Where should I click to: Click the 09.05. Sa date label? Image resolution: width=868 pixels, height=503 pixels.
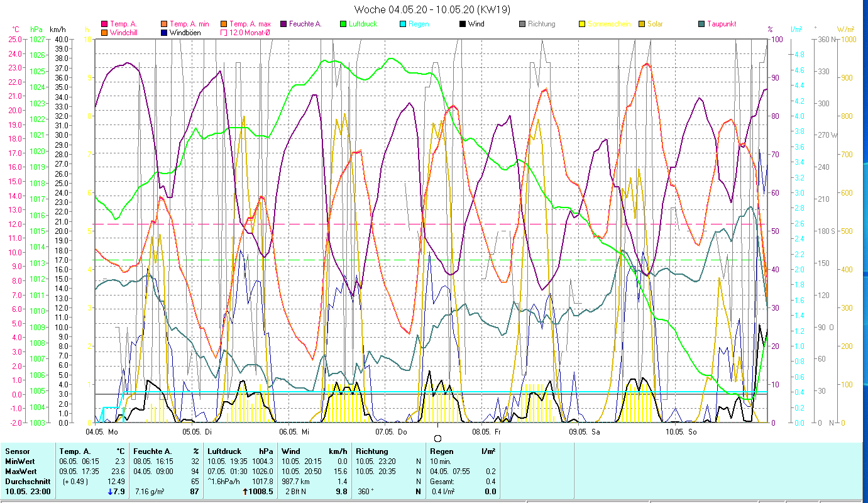[x=584, y=432]
